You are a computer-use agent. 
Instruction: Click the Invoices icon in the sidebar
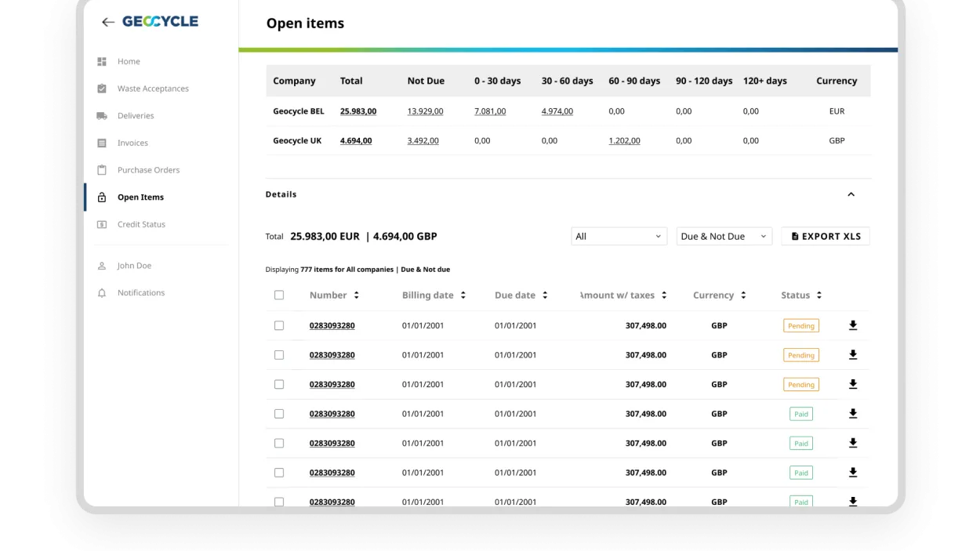102,143
